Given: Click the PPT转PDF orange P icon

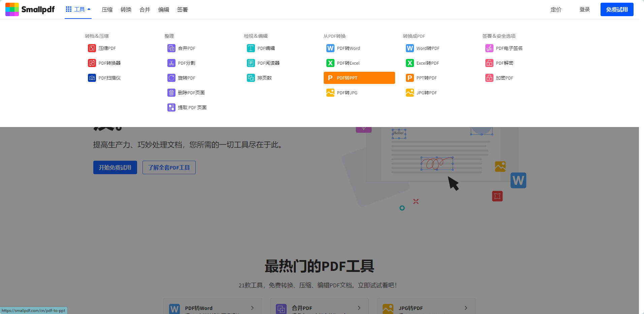Looking at the screenshot, I should (x=410, y=78).
